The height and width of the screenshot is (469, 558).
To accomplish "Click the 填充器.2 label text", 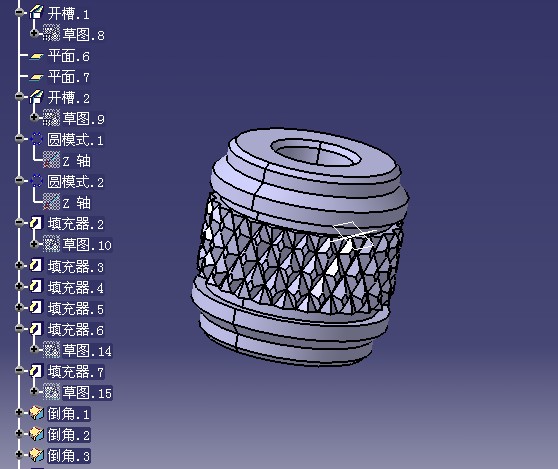I will (x=76, y=224).
